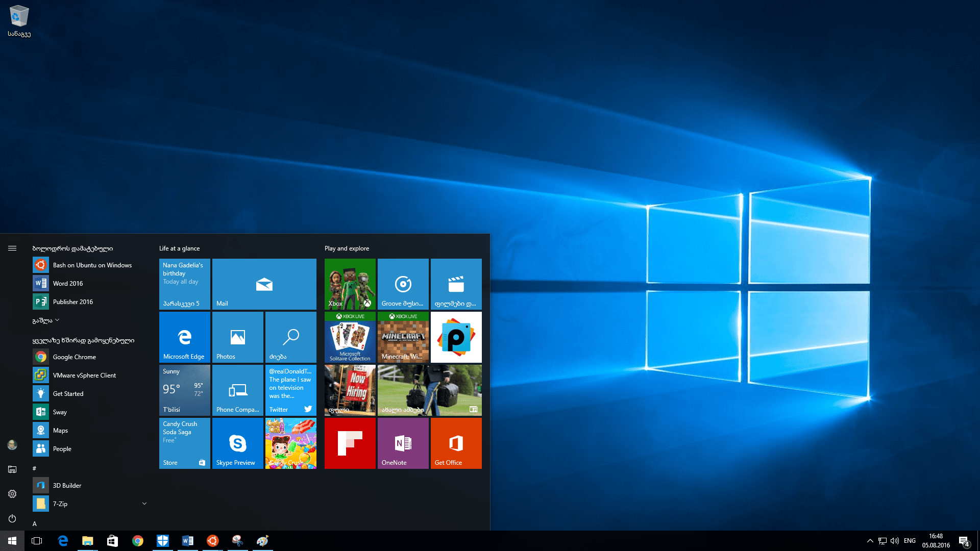The height and width of the screenshot is (551, 980).
Task: Select People in the Start menu list
Action: coord(62,448)
